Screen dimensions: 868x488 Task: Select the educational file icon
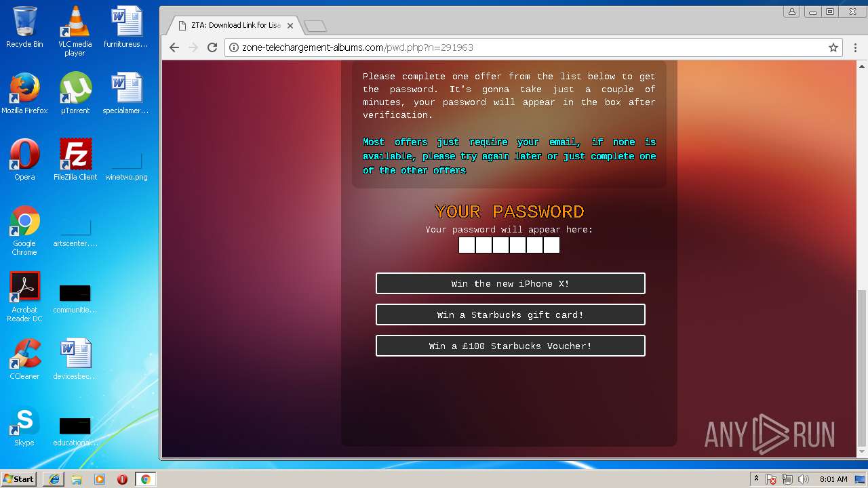(75, 432)
